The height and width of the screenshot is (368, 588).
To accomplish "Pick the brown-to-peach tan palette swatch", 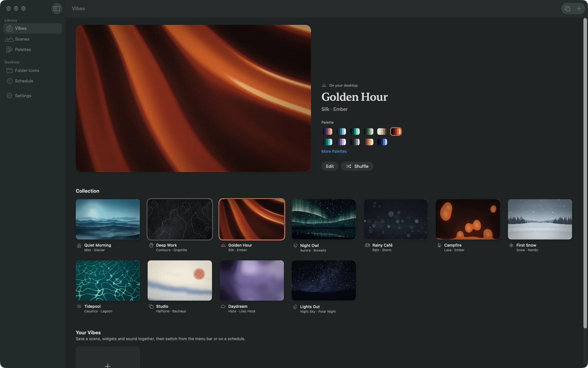I will click(x=368, y=142).
